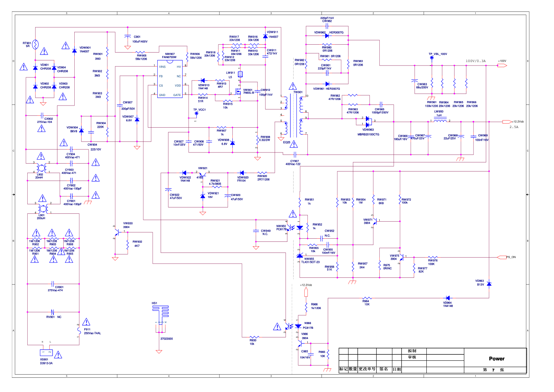Select the "7N60L-B" MOSFET part text
Screen dimensions: 554x392
coord(249,93)
